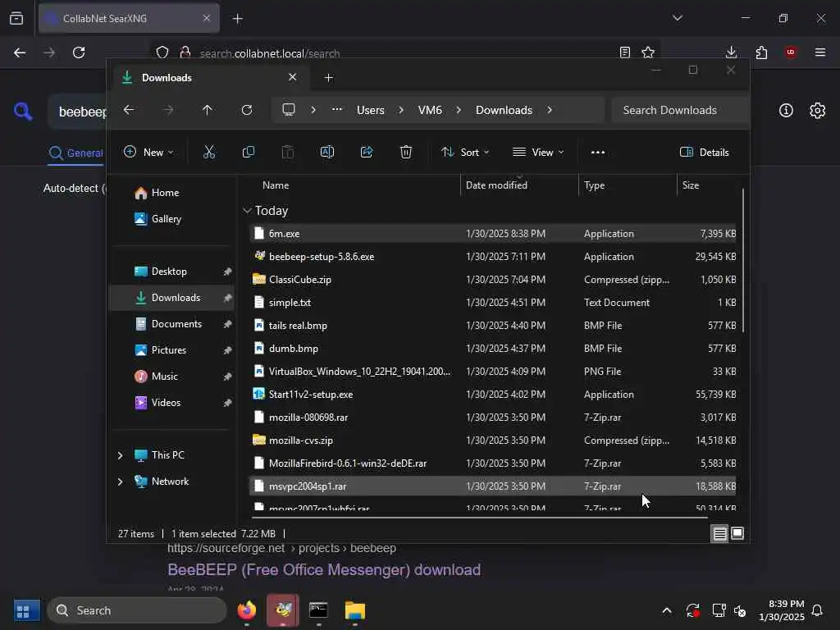Viewport: 840px width, 630px height.
Task: Open a new File Explorer tab
Action: pyautogui.click(x=328, y=78)
